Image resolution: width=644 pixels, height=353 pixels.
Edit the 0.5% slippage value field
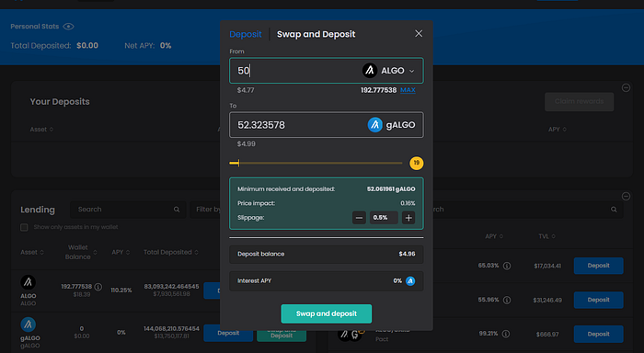tap(384, 218)
